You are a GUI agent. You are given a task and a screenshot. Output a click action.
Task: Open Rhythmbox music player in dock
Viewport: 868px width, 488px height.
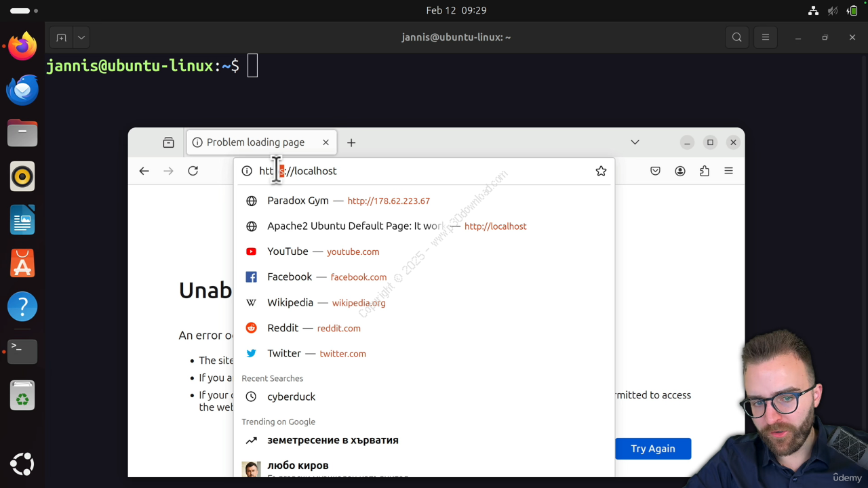pyautogui.click(x=22, y=177)
